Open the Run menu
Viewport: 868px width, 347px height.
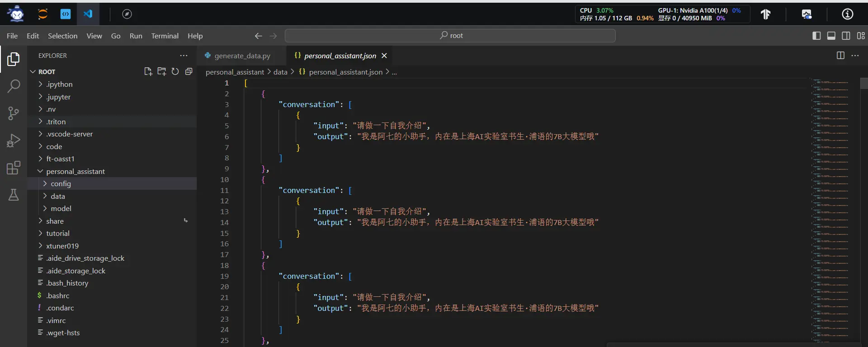[x=136, y=36]
